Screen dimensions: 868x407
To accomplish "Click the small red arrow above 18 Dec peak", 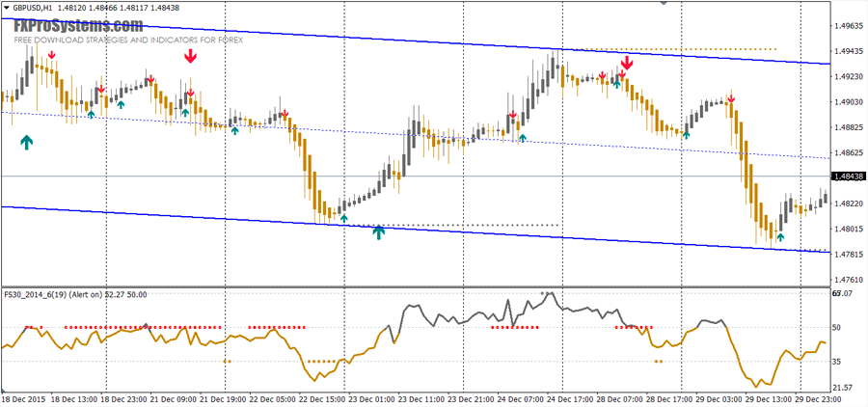I will click(x=50, y=56).
